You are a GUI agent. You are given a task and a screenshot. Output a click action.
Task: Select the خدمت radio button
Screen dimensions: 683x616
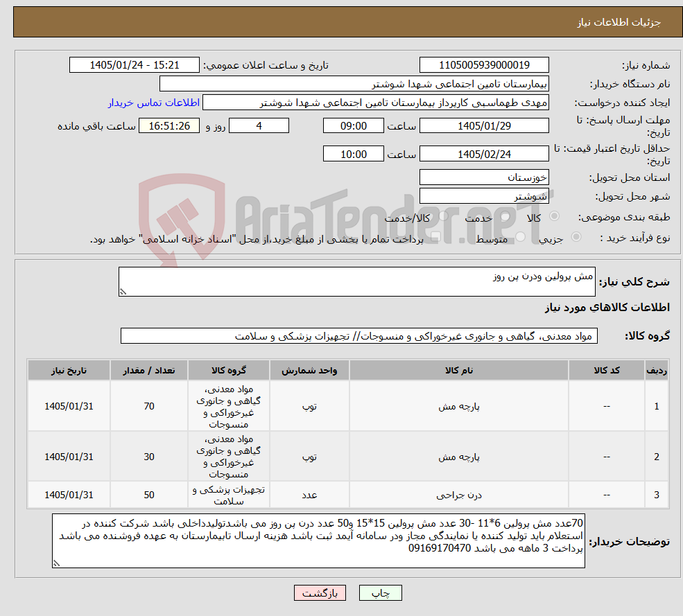click(x=505, y=216)
